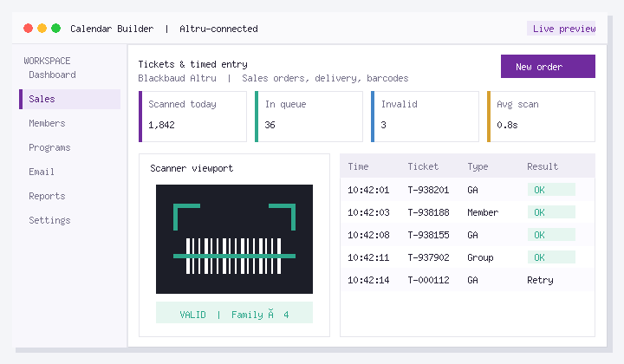Click the Calendar Builder window title
624x364 pixels.
[x=112, y=29]
